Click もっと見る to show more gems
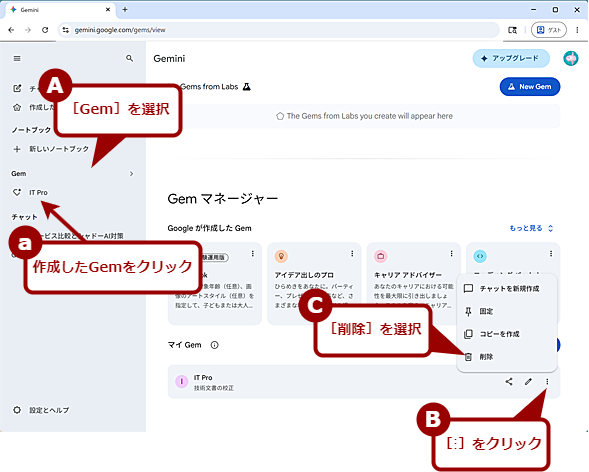Image resolution: width=589 pixels, height=472 pixels. pyautogui.click(x=531, y=228)
